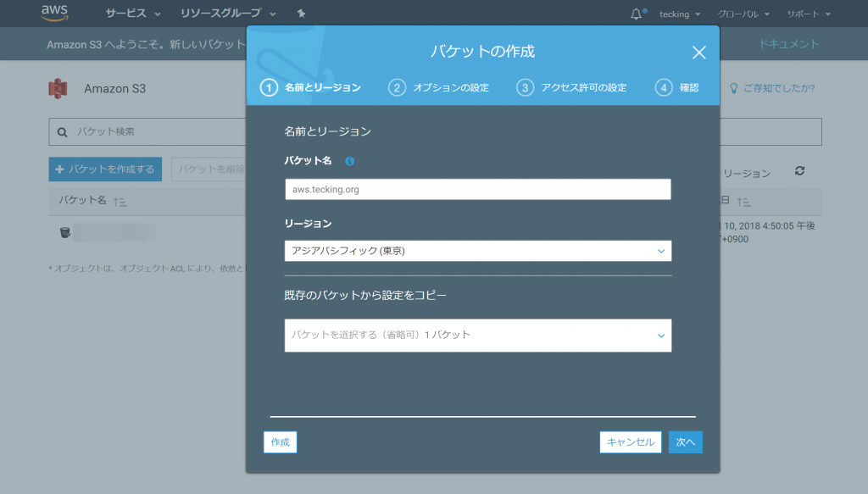Image resolution: width=868 pixels, height=494 pixels.
Task: Sort by date column icon
Action: pyautogui.click(x=744, y=202)
